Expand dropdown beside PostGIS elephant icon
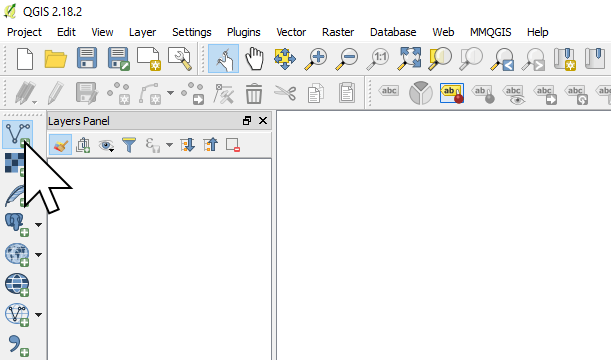The height and width of the screenshot is (360, 611). tap(38, 225)
